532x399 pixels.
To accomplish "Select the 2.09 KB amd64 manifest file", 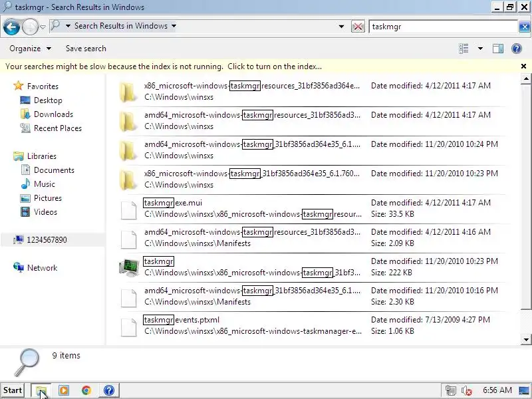I will (311, 237).
